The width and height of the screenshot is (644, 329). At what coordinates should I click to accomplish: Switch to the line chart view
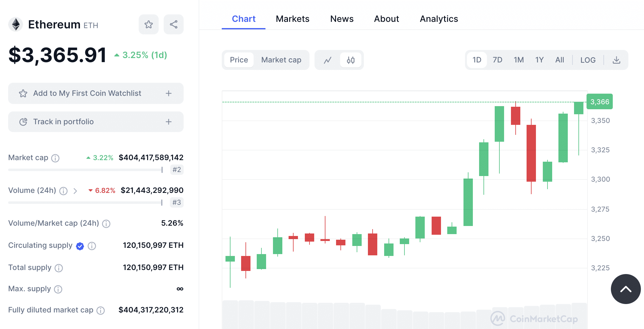tap(328, 60)
